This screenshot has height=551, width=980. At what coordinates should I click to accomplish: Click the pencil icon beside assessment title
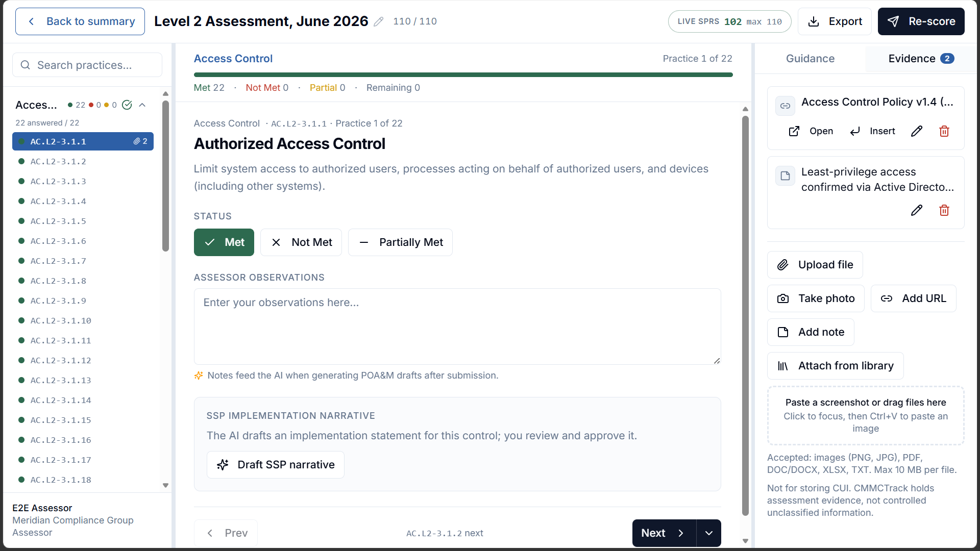(378, 21)
